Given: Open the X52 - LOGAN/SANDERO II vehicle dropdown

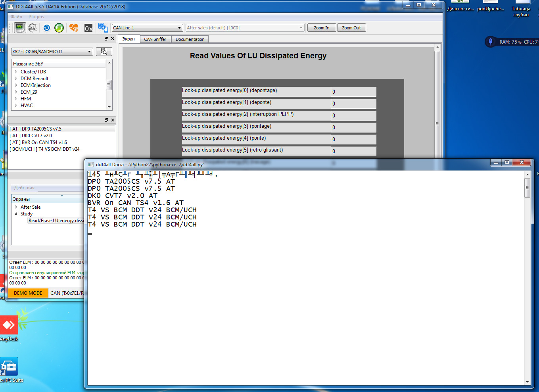Looking at the screenshot, I should [x=52, y=52].
